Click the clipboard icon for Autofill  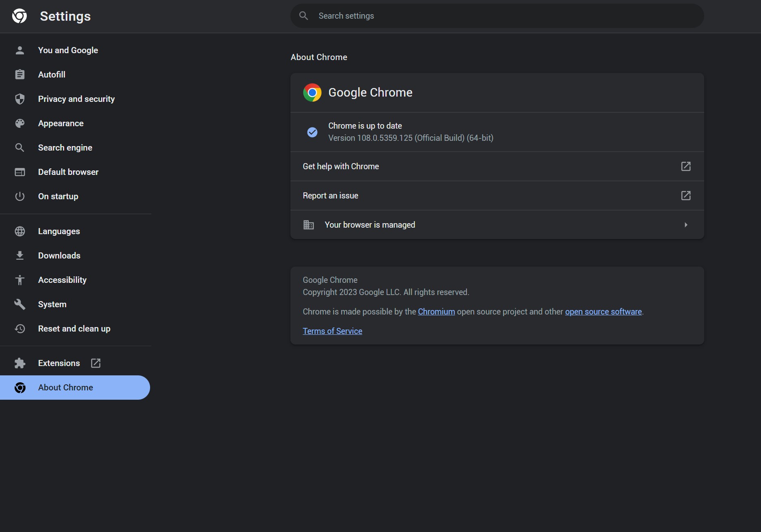[x=19, y=75]
